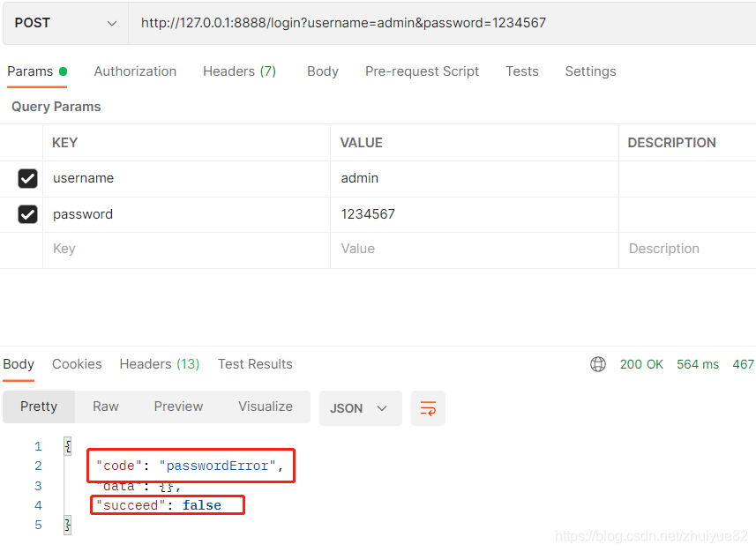Viewport: 756px width, 552px height.
Task: Open the Tests tab
Action: 521,71
